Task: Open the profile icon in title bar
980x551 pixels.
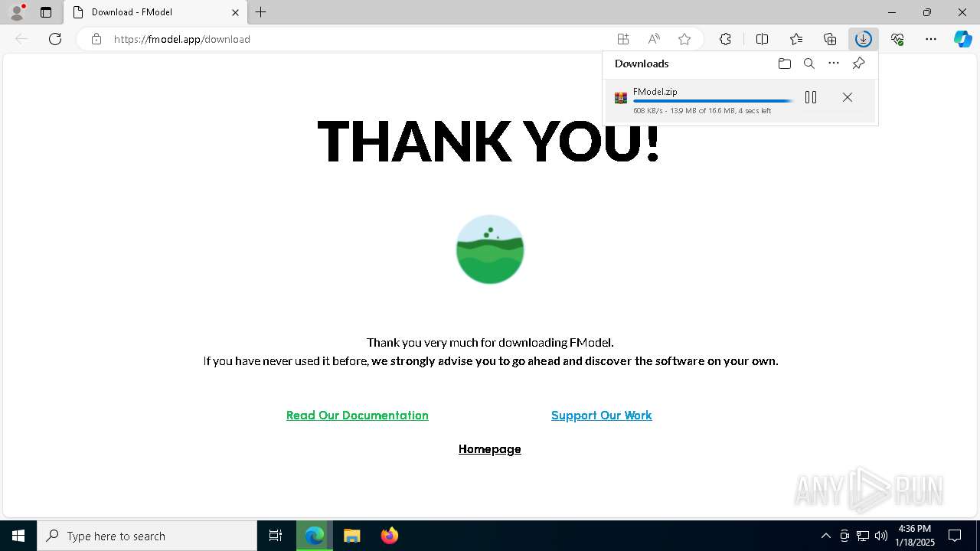Action: click(17, 11)
